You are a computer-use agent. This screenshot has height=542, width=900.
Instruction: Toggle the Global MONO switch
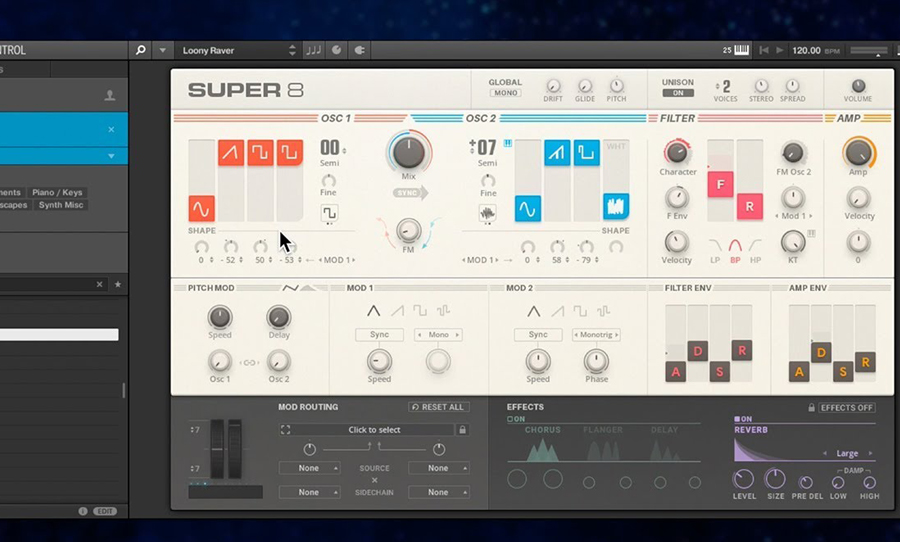[505, 93]
